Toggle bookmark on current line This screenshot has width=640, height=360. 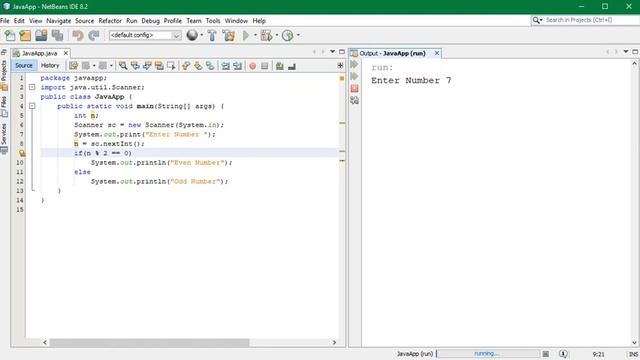click(210, 66)
